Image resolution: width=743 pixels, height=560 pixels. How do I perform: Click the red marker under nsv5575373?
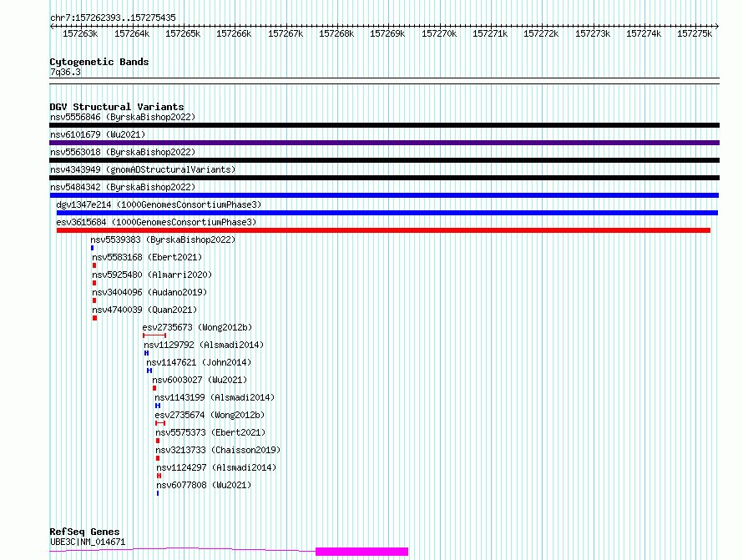pyautogui.click(x=158, y=441)
